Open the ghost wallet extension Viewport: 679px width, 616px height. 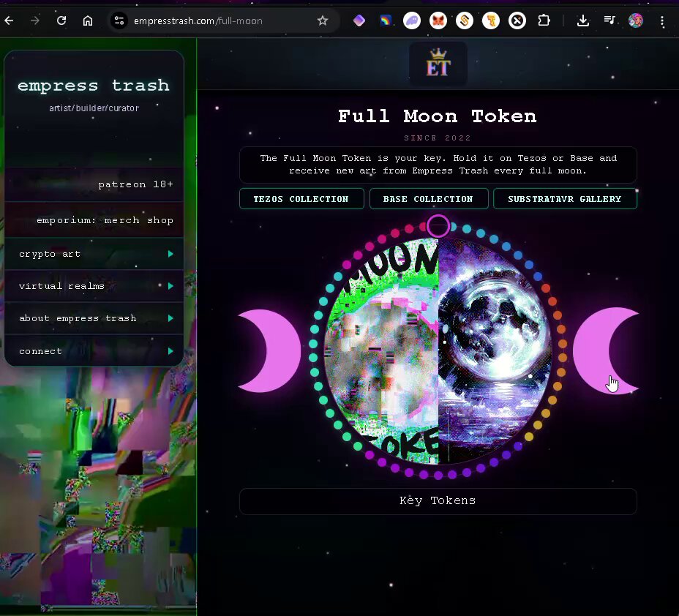[412, 20]
